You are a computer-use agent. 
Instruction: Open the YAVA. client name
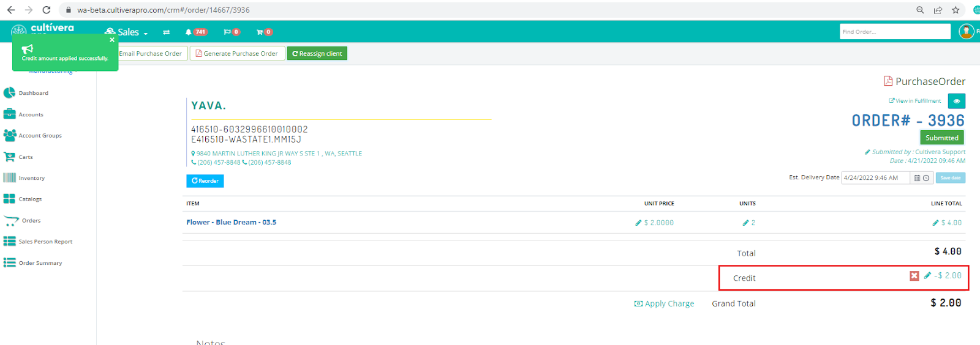[x=208, y=106]
